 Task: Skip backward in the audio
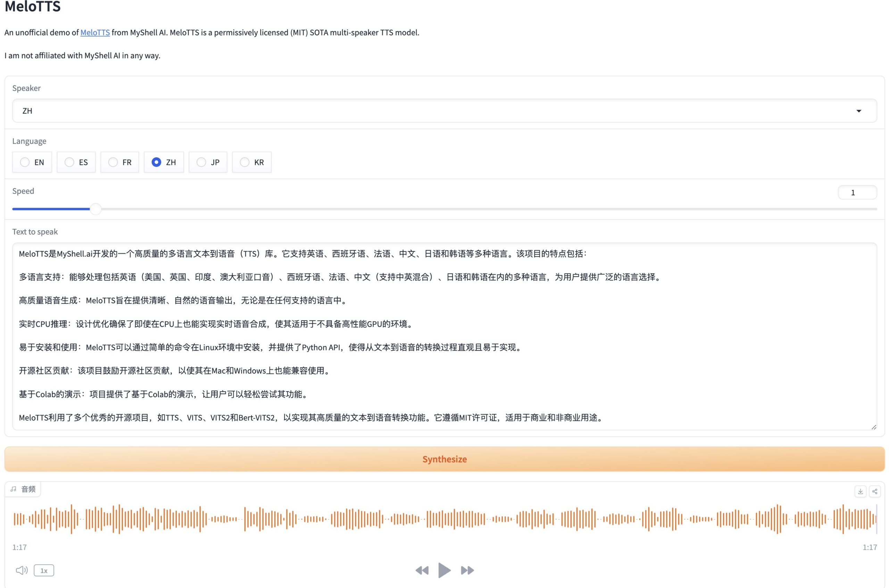pos(422,570)
